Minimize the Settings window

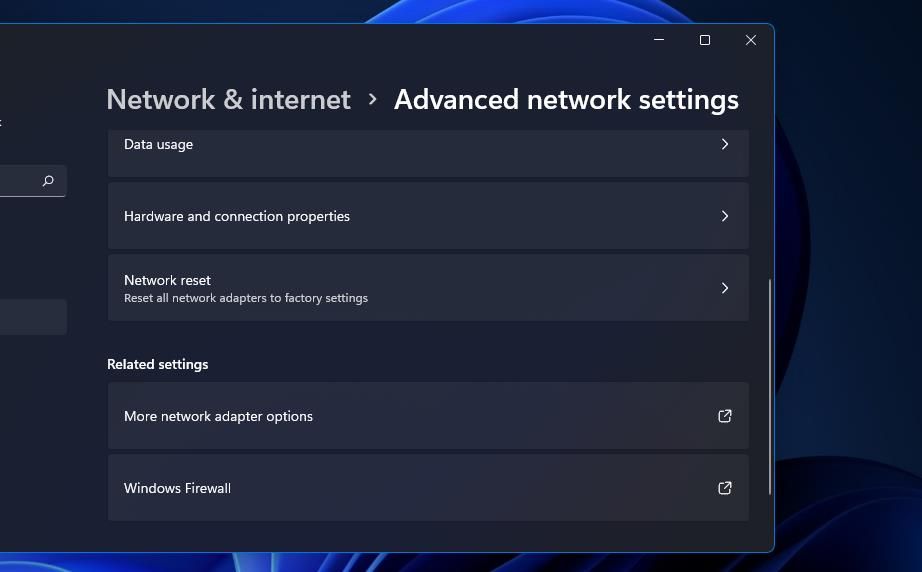pyautogui.click(x=659, y=40)
